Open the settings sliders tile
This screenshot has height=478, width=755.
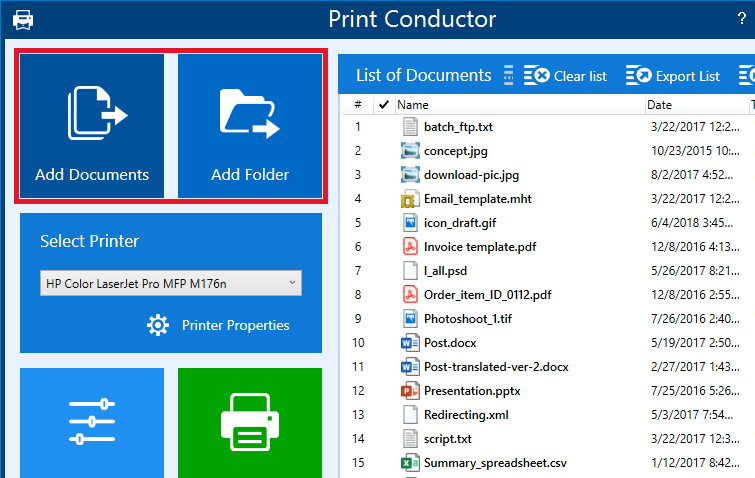[91, 424]
